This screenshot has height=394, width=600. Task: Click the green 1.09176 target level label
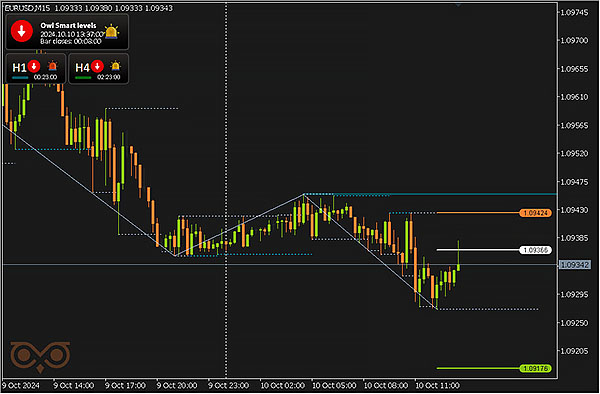535,368
